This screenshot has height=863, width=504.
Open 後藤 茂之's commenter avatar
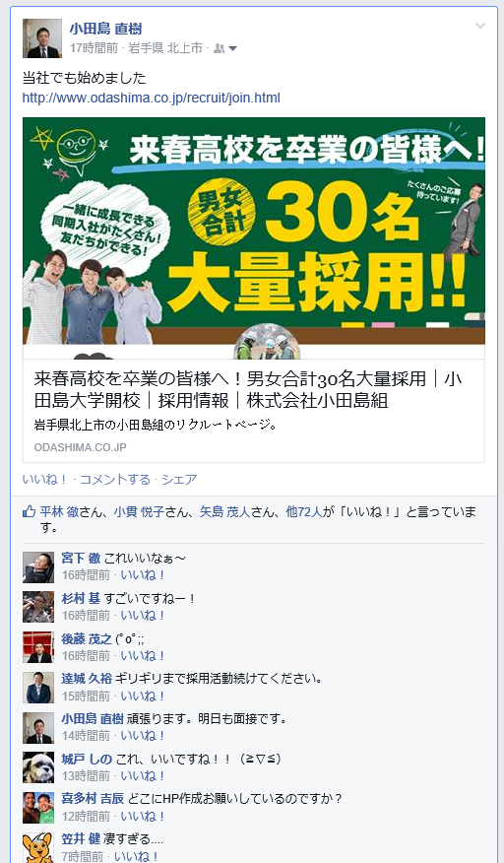[x=38, y=647]
